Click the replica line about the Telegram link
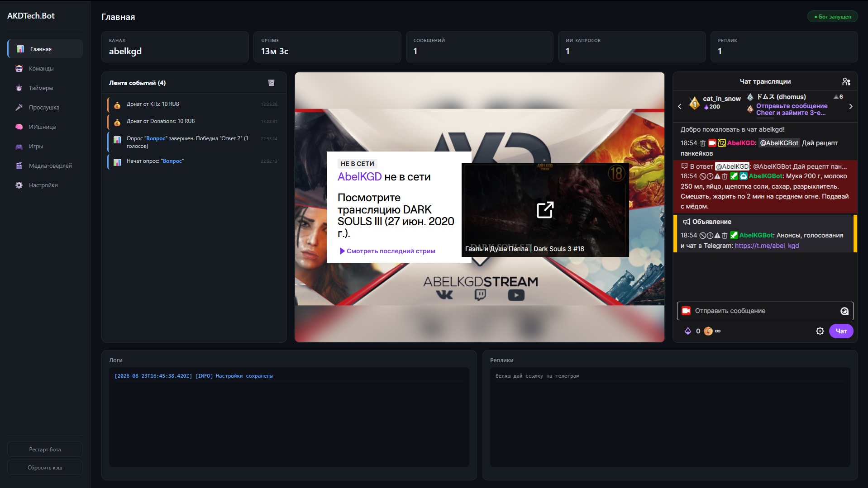This screenshot has height=488, width=868. tap(537, 376)
